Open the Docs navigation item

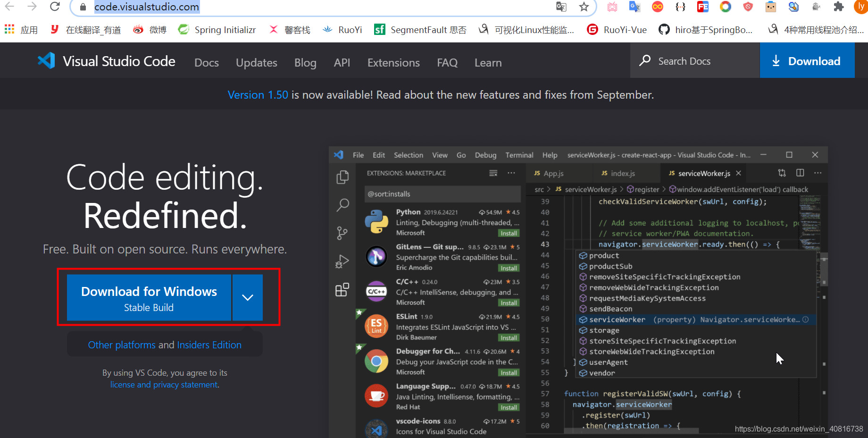click(207, 63)
